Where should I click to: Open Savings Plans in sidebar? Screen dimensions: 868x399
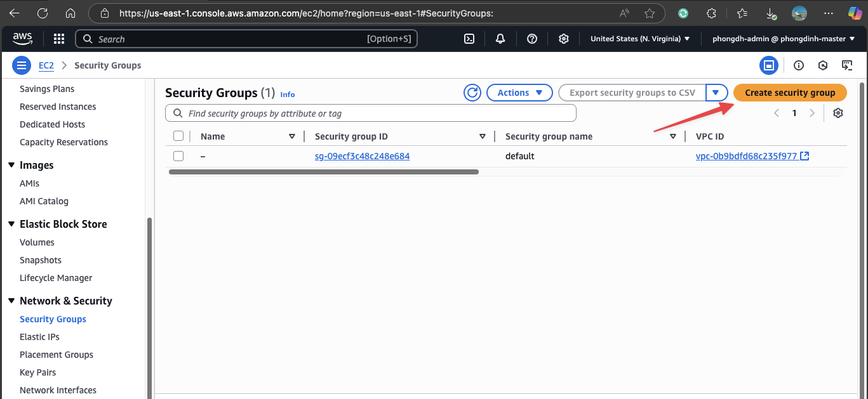click(47, 89)
